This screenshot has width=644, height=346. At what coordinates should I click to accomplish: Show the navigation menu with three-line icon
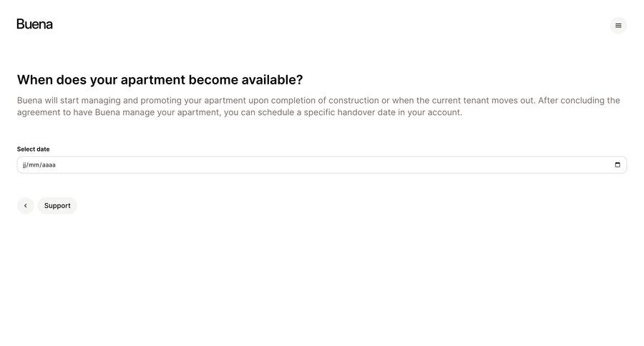pos(618,26)
